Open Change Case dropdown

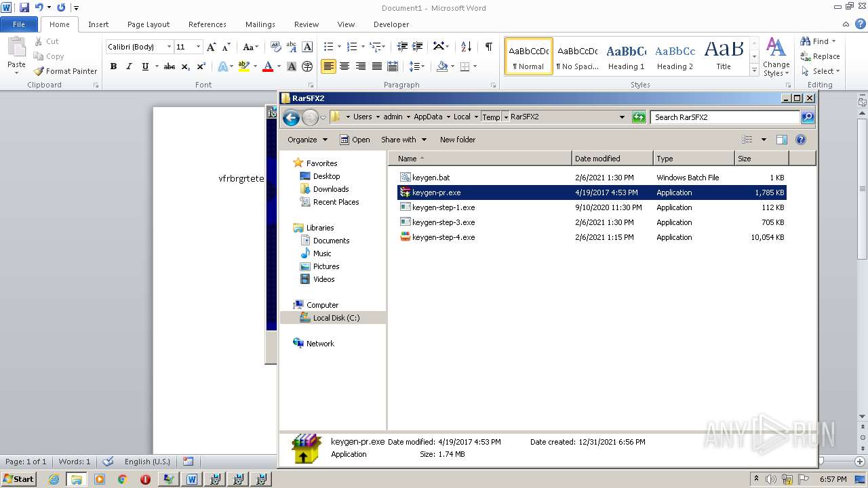pyautogui.click(x=250, y=47)
